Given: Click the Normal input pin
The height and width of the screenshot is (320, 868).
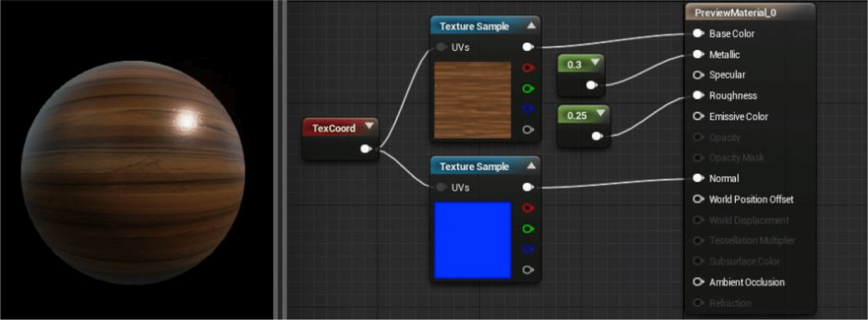Looking at the screenshot, I should click(698, 178).
